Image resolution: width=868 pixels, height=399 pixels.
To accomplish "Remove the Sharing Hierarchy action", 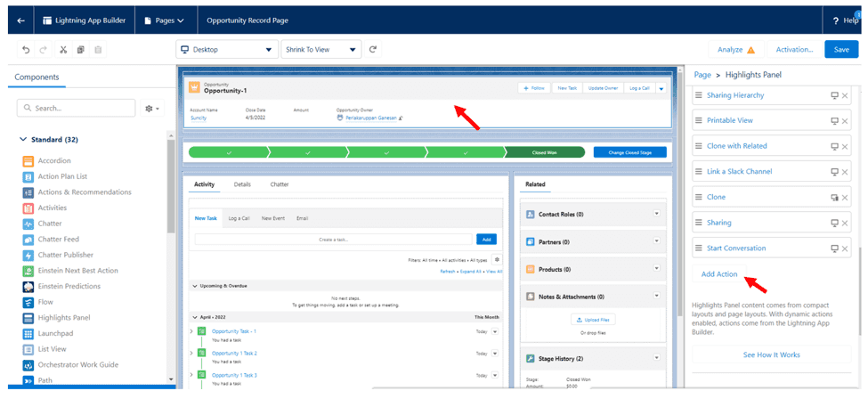I will [845, 96].
